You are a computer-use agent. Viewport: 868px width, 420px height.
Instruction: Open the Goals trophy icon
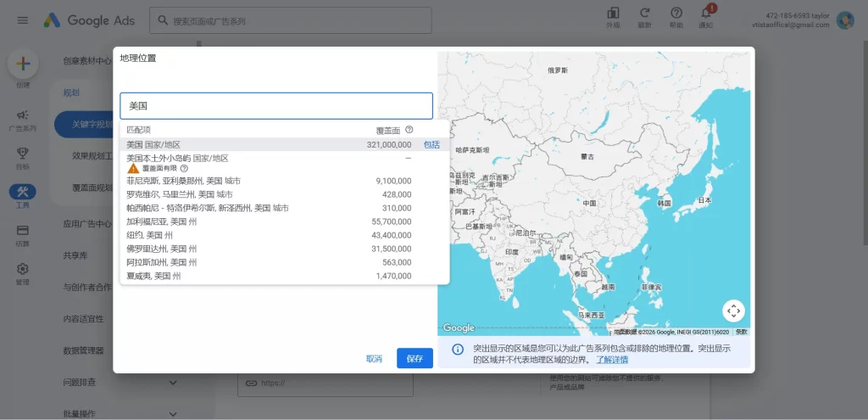click(x=23, y=154)
